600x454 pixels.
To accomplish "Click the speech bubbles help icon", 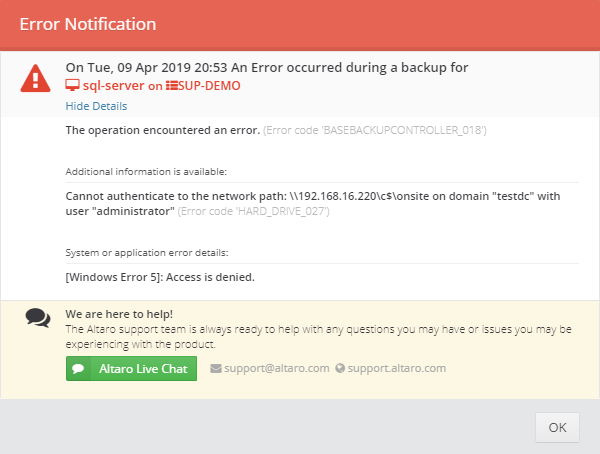I will (38, 318).
